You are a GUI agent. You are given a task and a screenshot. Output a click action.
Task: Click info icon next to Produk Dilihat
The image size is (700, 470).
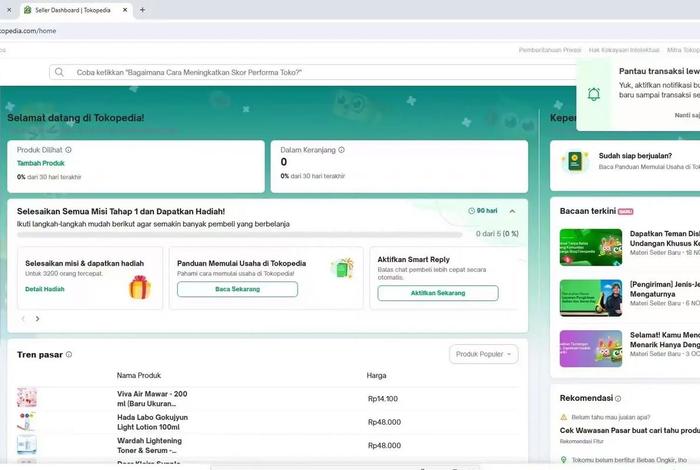[68, 150]
